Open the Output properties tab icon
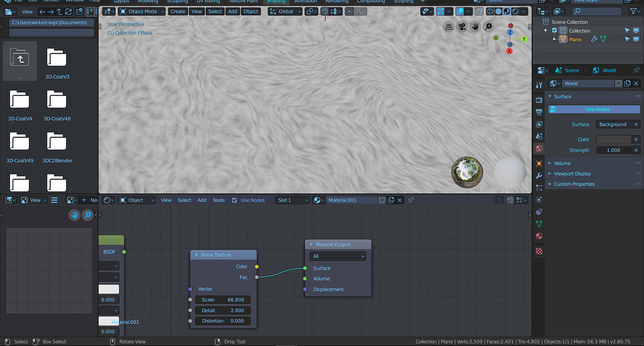644x346 pixels. (539, 112)
